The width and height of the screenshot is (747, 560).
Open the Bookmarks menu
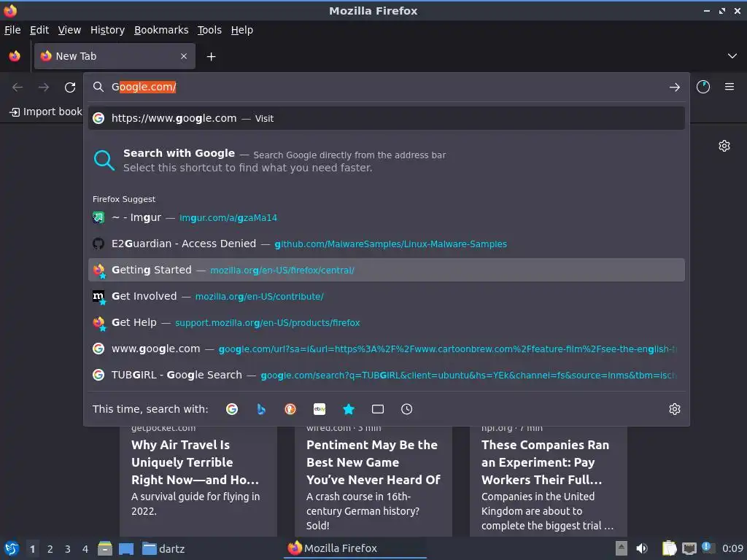161,30
